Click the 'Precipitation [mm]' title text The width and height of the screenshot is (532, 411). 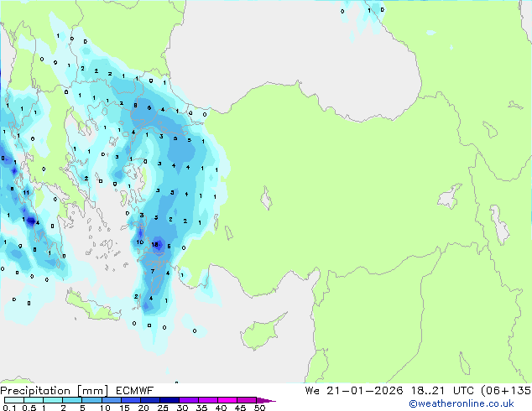pyautogui.click(x=55, y=391)
